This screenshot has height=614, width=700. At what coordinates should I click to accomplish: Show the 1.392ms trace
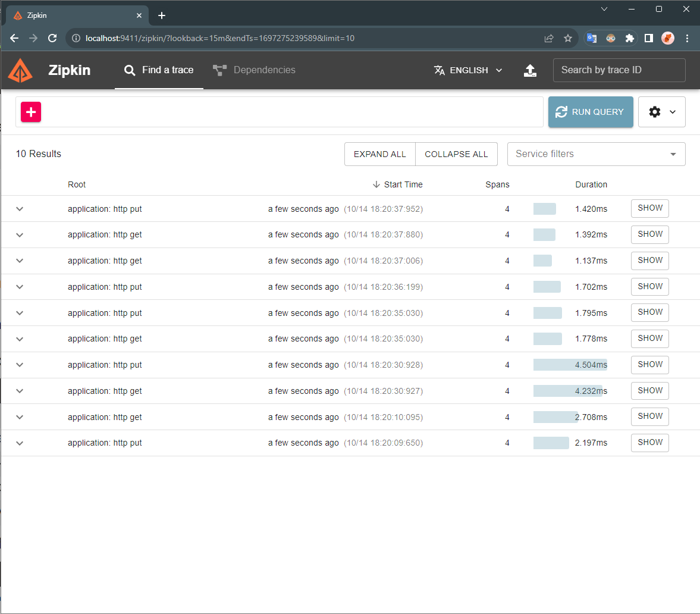click(x=649, y=234)
